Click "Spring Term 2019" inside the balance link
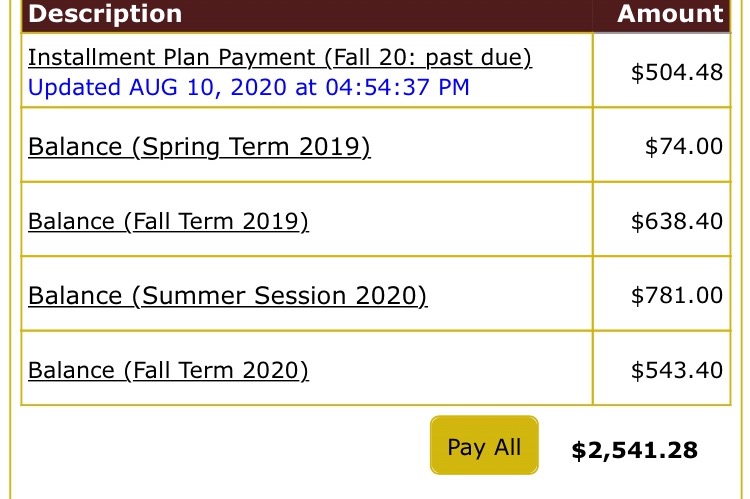Viewport: 750px width, 499px height. 252,147
